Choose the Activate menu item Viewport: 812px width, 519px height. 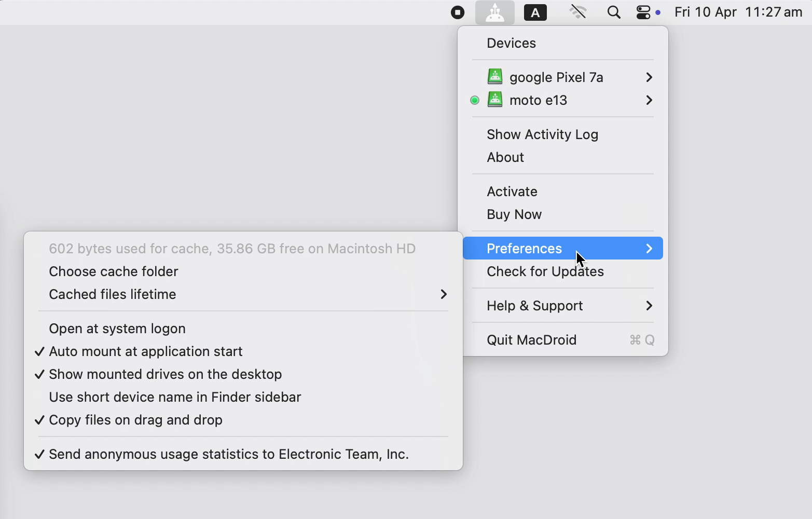563,192
